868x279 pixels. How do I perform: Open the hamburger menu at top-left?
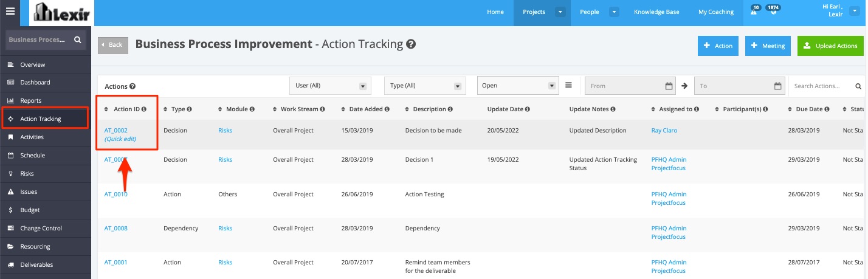[10, 10]
